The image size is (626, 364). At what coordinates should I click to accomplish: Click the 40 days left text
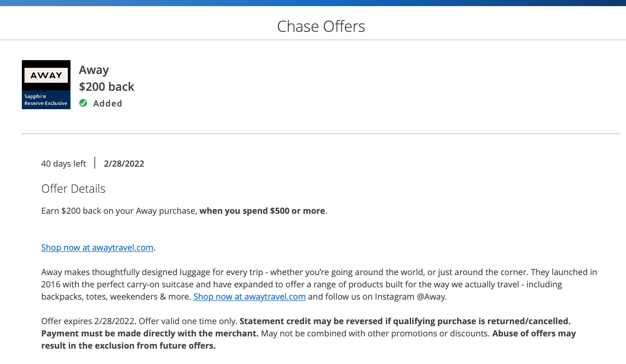pos(64,164)
